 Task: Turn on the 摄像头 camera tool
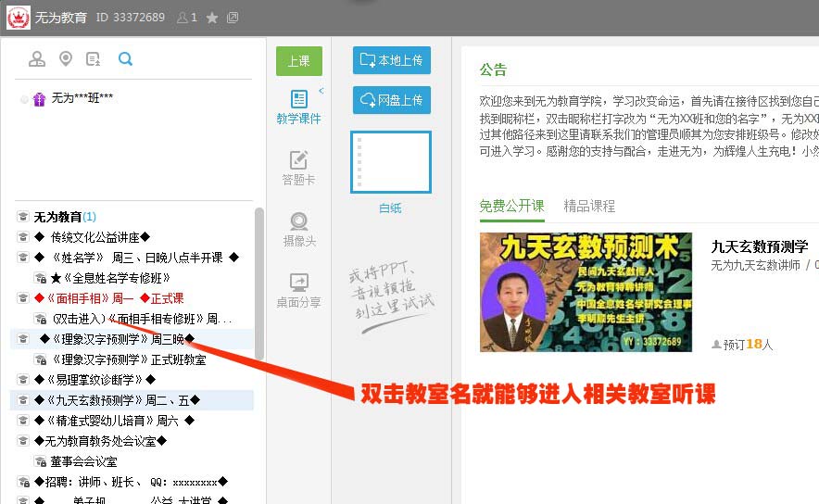pos(298,230)
